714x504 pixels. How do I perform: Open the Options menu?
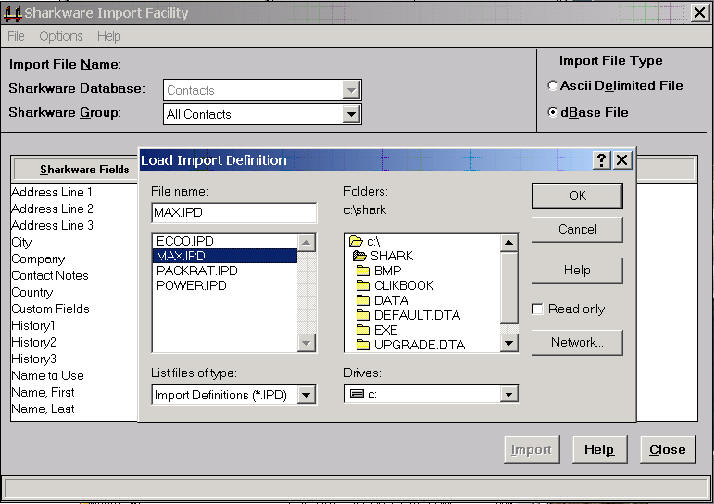pyautogui.click(x=61, y=36)
